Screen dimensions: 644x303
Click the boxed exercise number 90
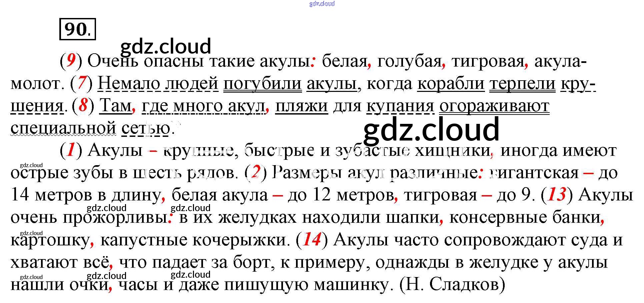tap(77, 29)
